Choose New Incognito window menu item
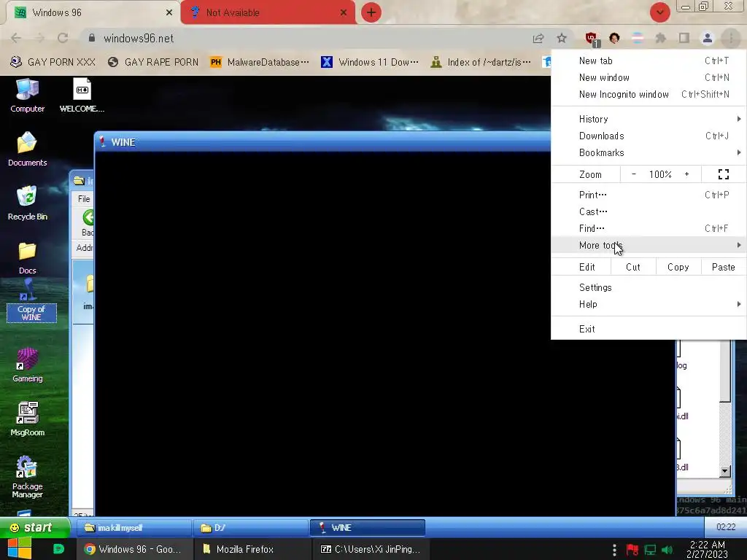The image size is (747, 560). [x=649, y=94]
